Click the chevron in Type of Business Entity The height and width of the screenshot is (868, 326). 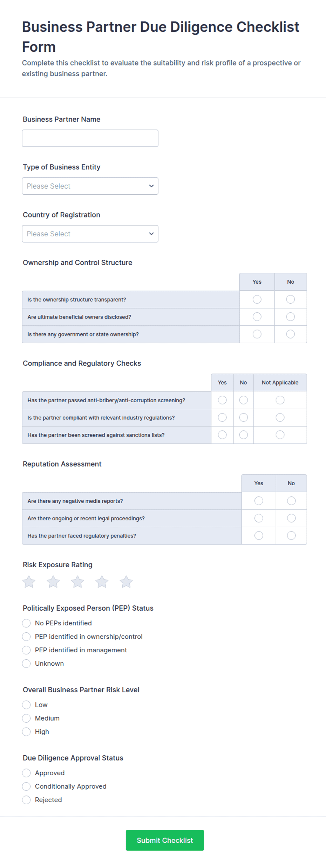(x=151, y=186)
